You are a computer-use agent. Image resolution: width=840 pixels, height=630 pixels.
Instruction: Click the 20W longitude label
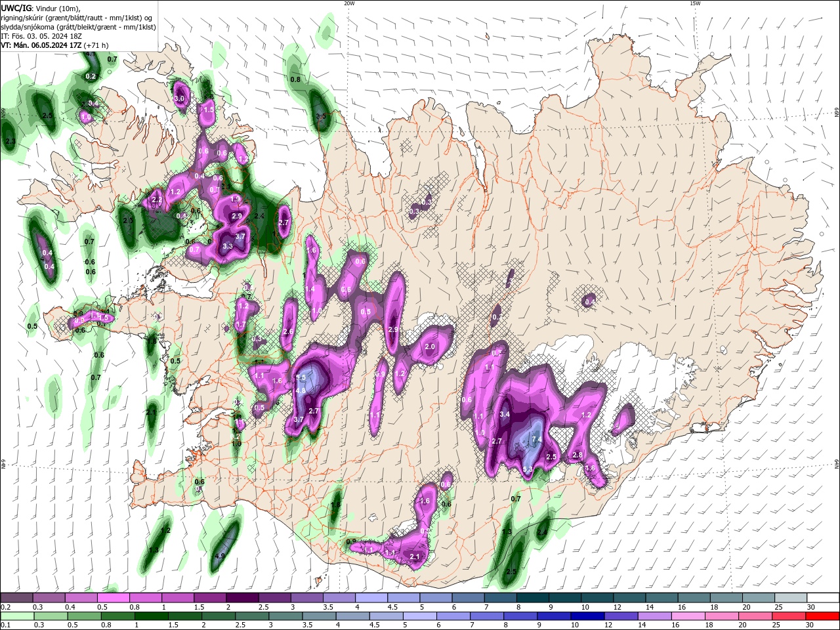click(x=349, y=3)
